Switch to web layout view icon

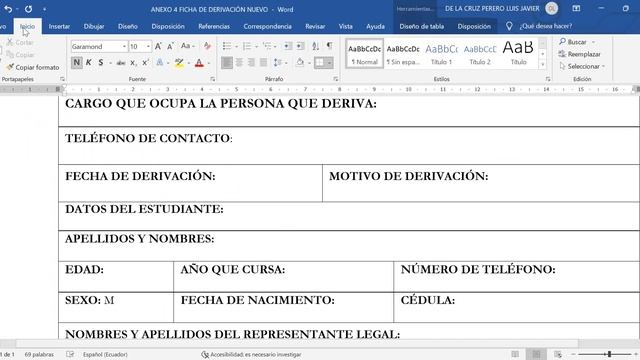click(558, 354)
